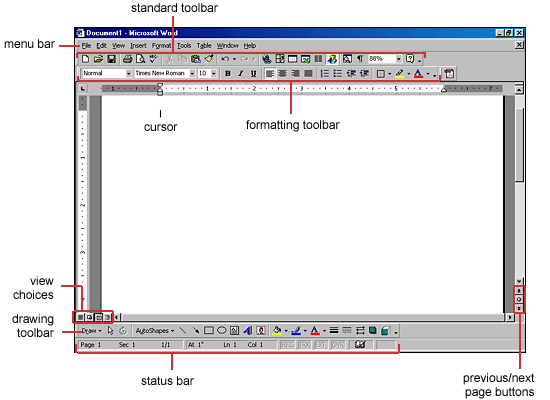Align text right
The image size is (550, 400).
(296, 74)
